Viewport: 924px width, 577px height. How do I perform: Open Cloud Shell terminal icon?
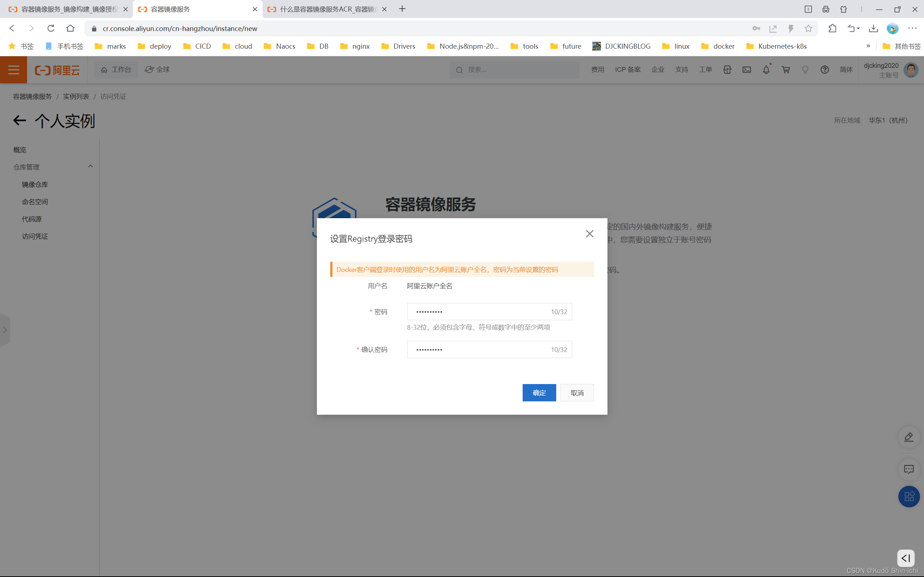746,70
